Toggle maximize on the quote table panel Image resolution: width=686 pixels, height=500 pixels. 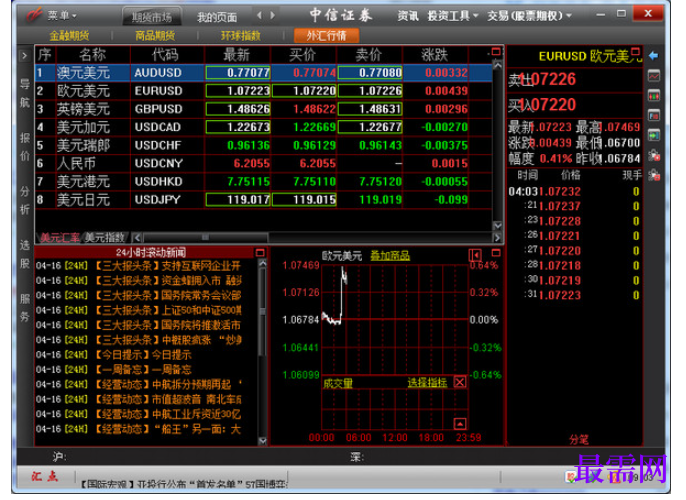point(496,52)
